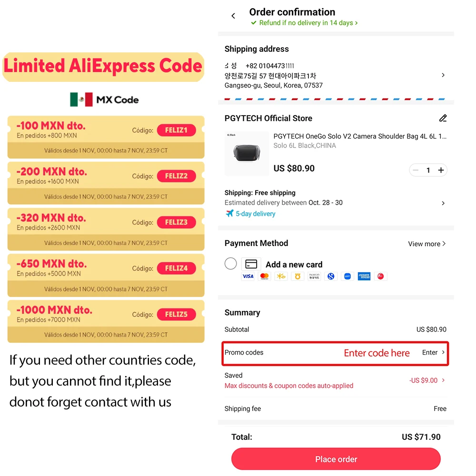The width and height of the screenshot is (476, 476).
Task: Edit the PGYTECH store order note
Action: pos(443,118)
